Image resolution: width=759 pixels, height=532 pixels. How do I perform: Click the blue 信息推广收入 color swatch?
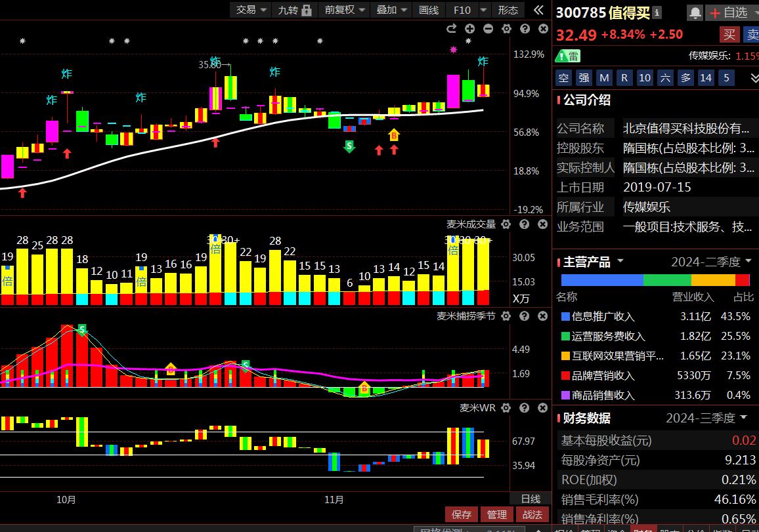coord(565,317)
